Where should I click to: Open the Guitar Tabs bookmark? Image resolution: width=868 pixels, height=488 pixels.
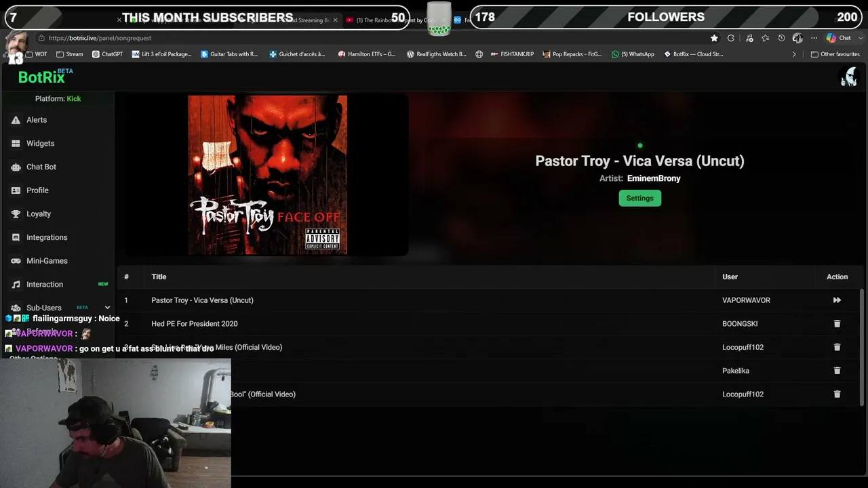229,54
